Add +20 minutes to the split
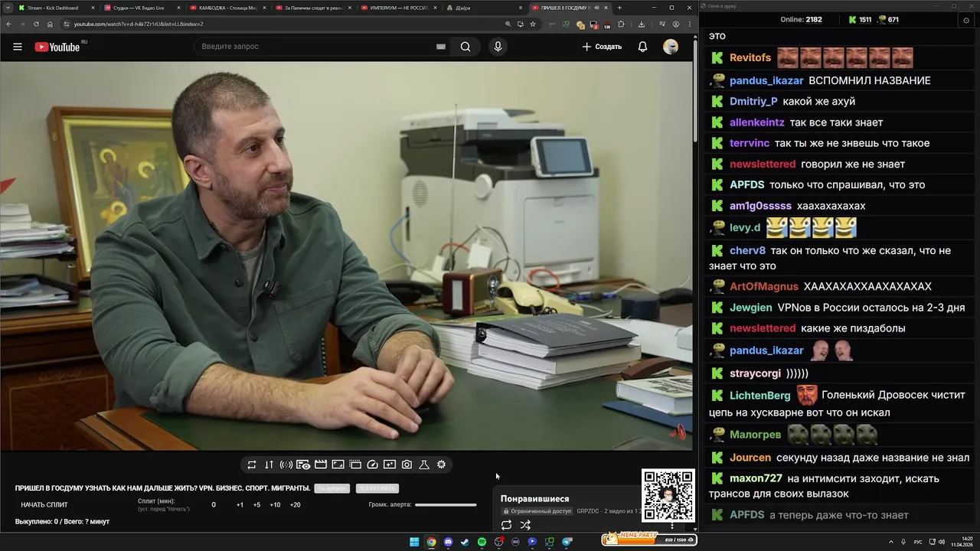Image resolution: width=980 pixels, height=551 pixels. click(x=295, y=505)
